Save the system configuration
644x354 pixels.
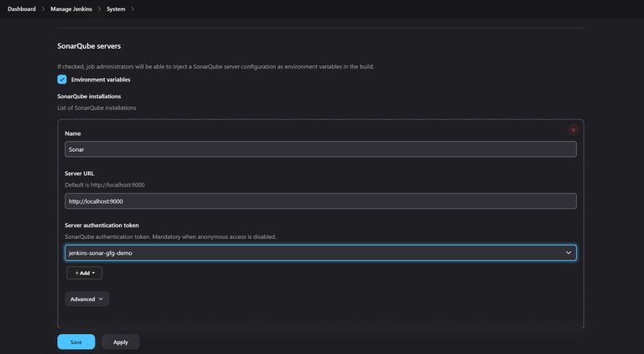(x=76, y=342)
